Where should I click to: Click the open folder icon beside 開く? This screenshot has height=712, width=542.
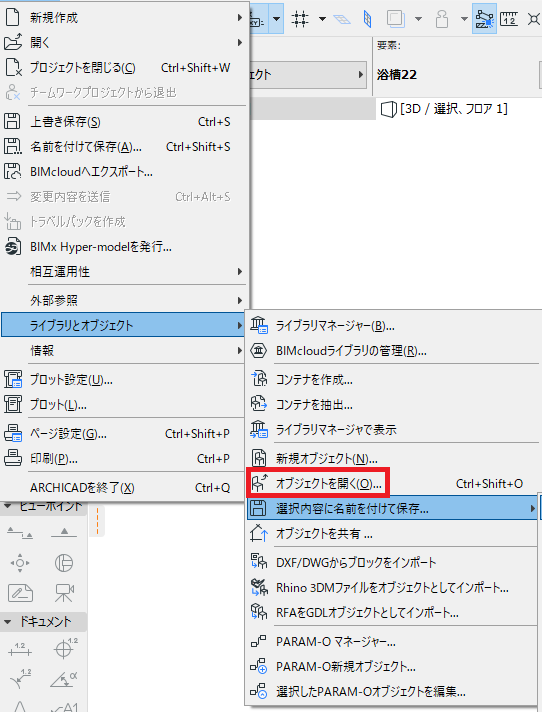point(13,42)
